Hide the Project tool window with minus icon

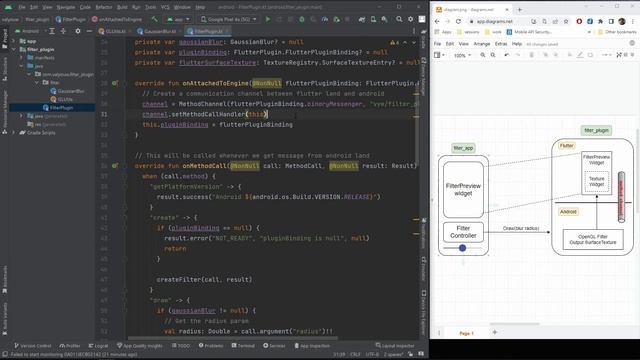[x=89, y=31]
